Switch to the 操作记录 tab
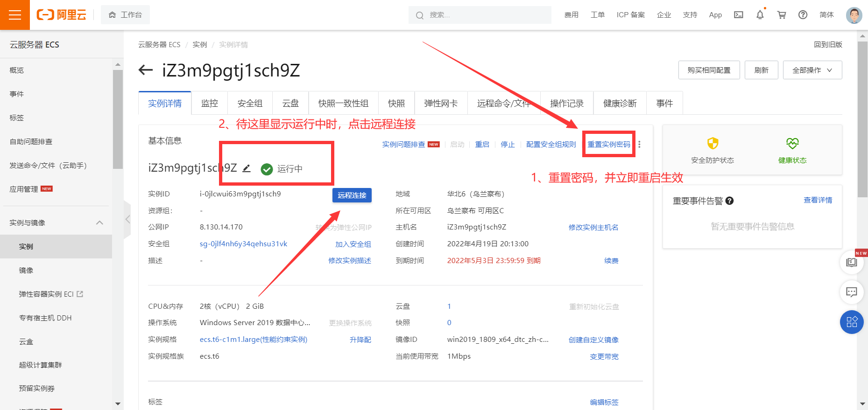Viewport: 868px width, 410px height. [567, 103]
